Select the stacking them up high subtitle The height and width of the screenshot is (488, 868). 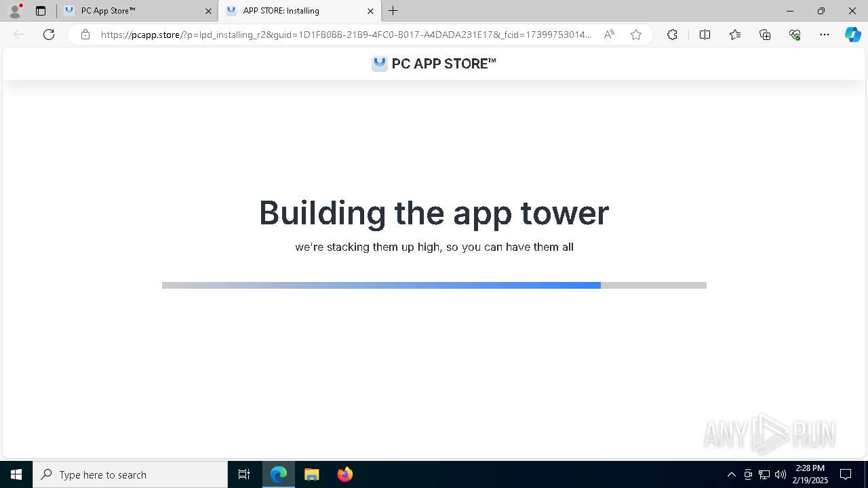pyautogui.click(x=434, y=247)
